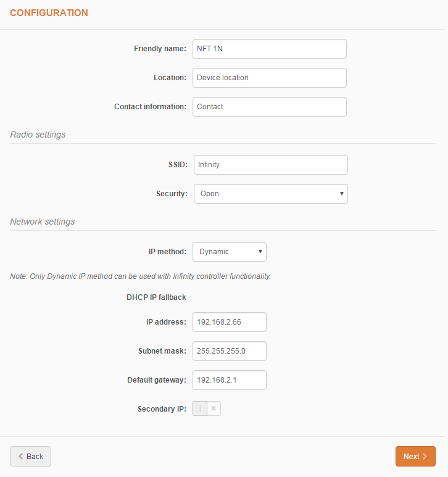Click the Radio settings section title
448x477 pixels.
click(x=38, y=135)
